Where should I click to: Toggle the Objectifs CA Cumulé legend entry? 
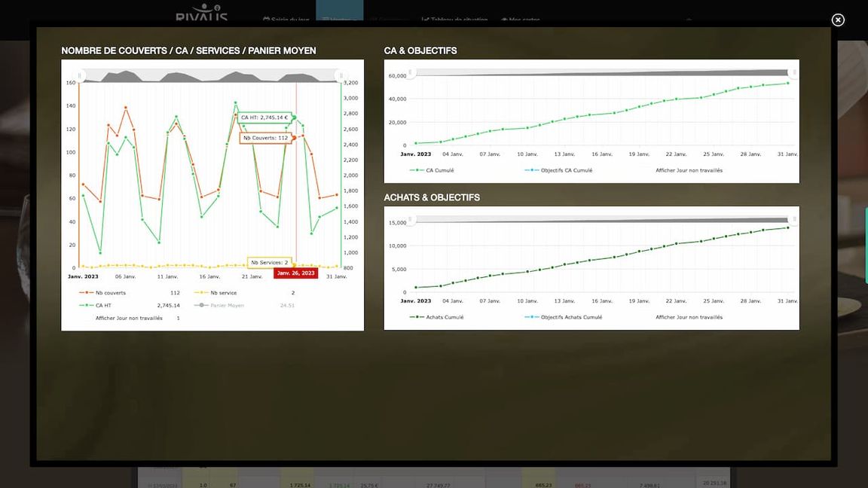pos(558,170)
